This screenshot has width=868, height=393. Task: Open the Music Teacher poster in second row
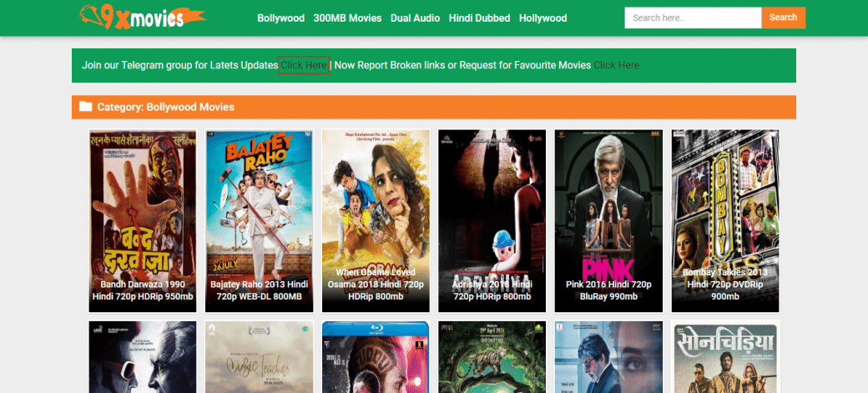259,357
